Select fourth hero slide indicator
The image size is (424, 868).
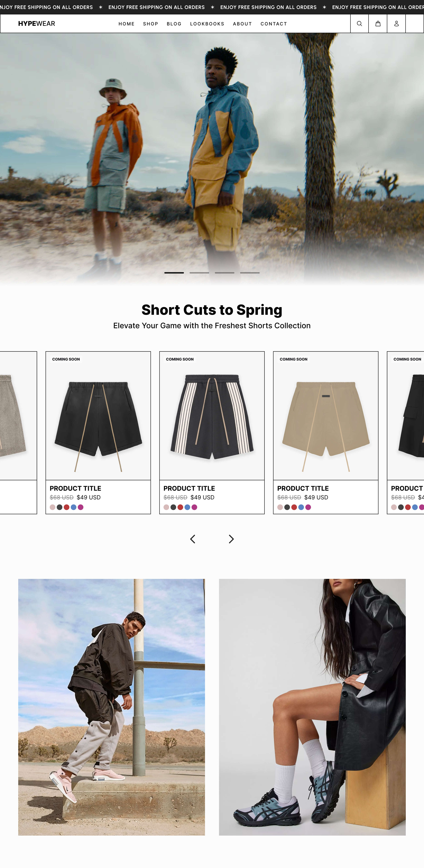(x=250, y=273)
